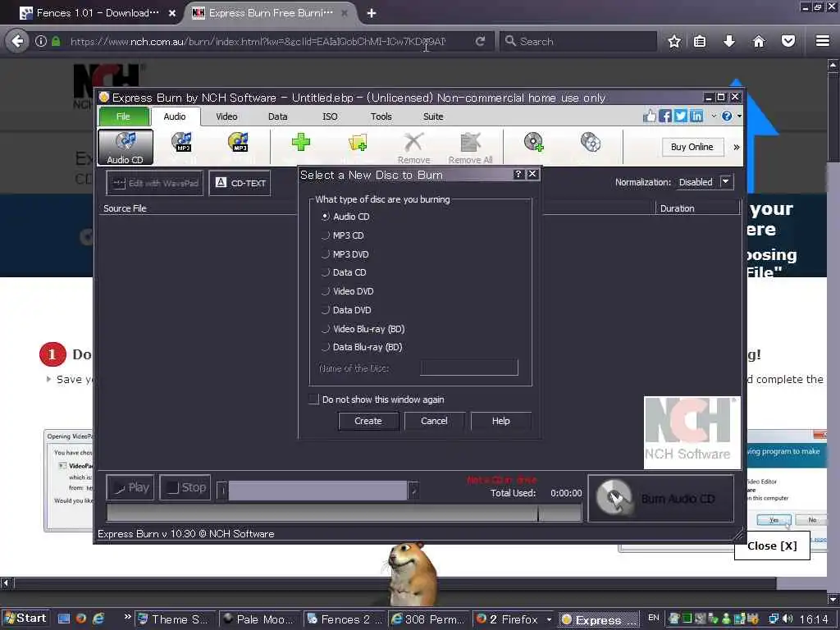Open the dropdown arrow beside the help icon
The image size is (840, 630).
[739, 116]
